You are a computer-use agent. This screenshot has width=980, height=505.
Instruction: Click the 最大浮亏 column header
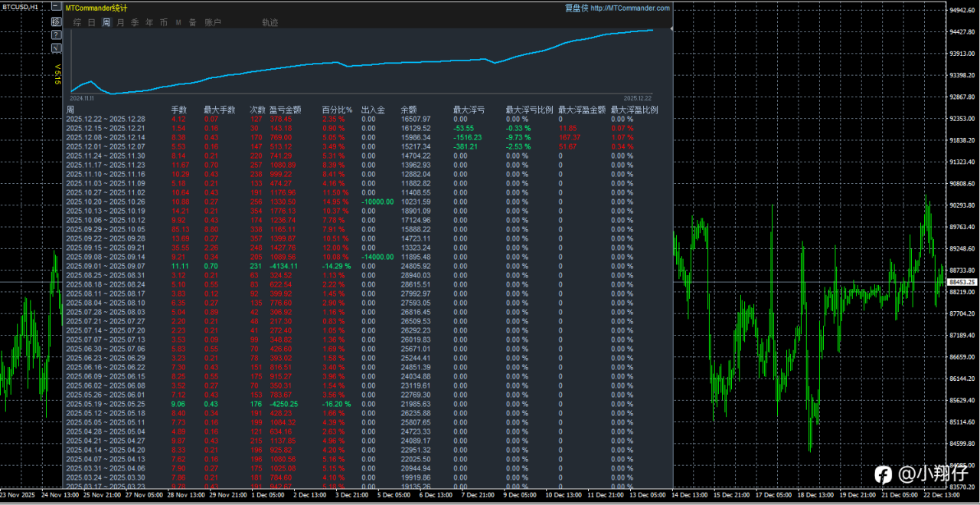pyautogui.click(x=469, y=110)
